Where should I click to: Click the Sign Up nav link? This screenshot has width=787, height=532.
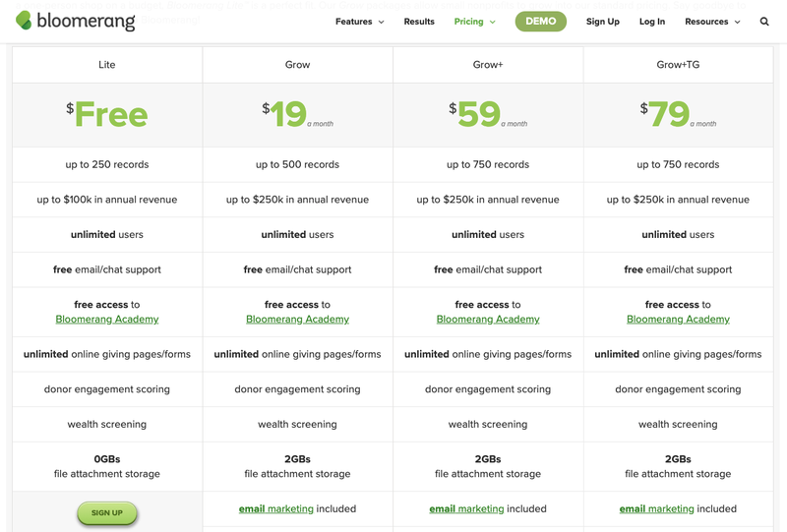click(x=603, y=22)
